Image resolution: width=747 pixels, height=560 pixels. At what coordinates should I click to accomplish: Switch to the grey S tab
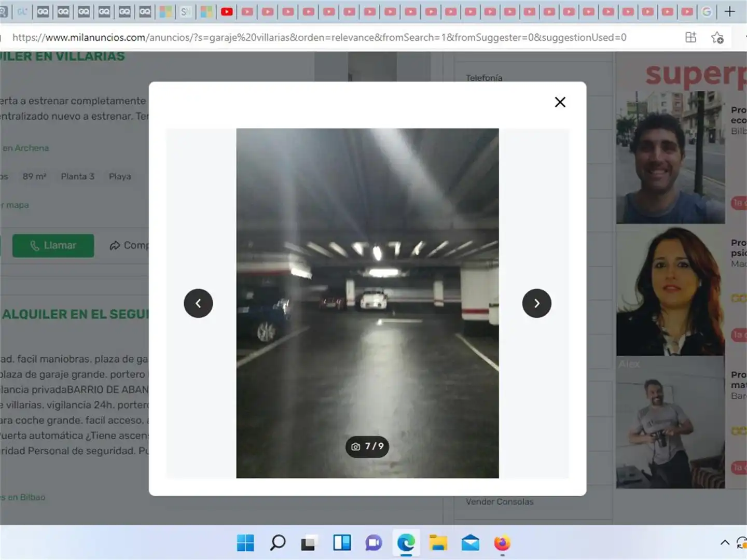click(x=185, y=11)
